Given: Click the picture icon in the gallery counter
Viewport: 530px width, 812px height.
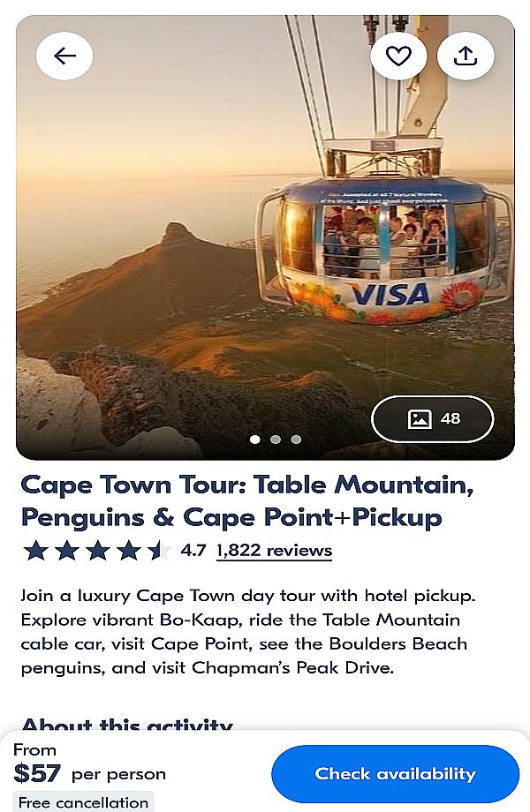Looking at the screenshot, I should pyautogui.click(x=420, y=418).
